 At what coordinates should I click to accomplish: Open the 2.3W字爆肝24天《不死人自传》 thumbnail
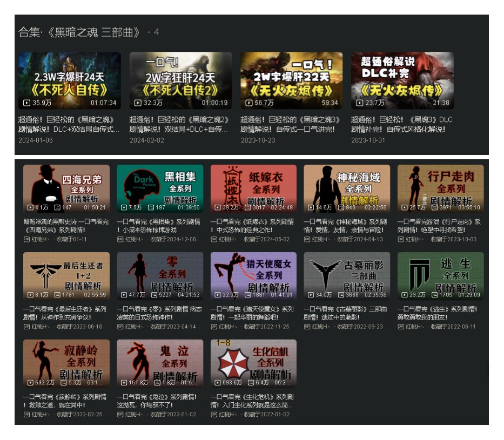pyautogui.click(x=70, y=80)
